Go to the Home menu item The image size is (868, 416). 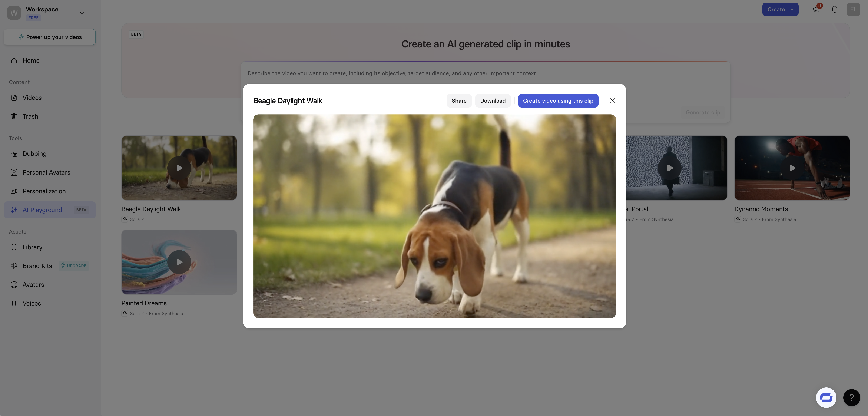point(31,60)
